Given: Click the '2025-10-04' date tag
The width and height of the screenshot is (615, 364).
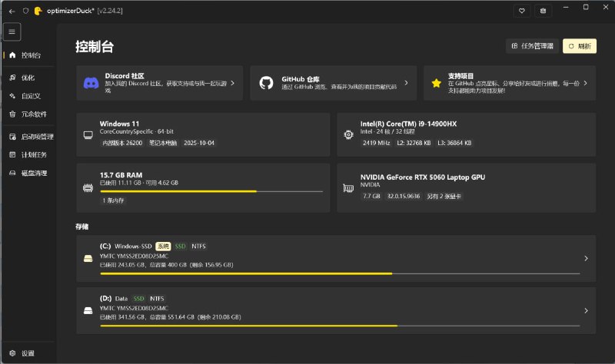Looking at the screenshot, I should 199,143.
